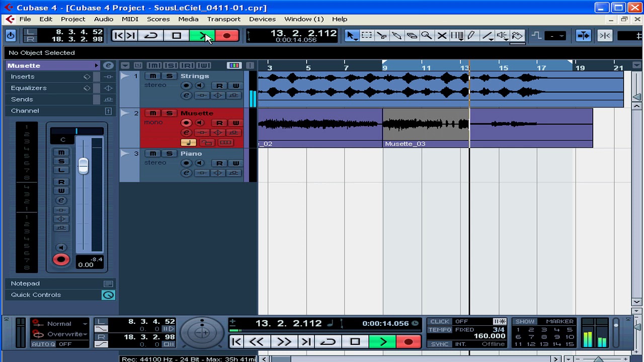Click the SYNC button in transport
This screenshot has width=644, height=362.
click(x=439, y=344)
